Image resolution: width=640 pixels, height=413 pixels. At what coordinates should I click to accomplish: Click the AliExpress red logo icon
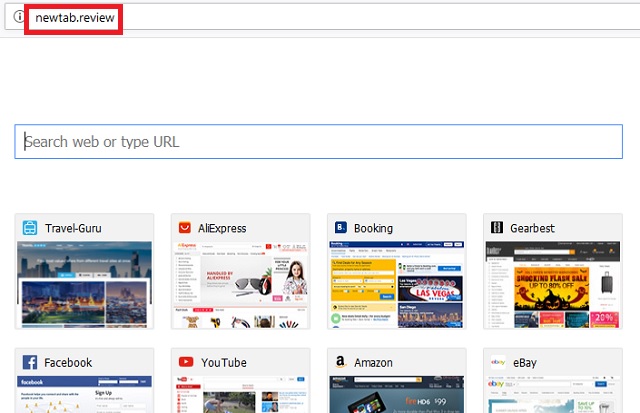185,227
